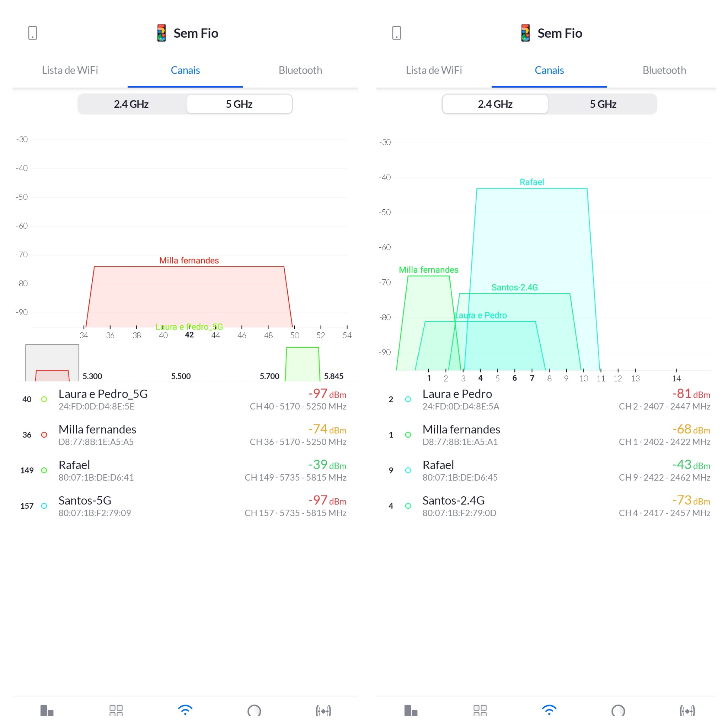Viewport: 728px width, 728px height.
Task: Tap the dashboard grid icon under the Santos-5G list
Action: [x=116, y=710]
